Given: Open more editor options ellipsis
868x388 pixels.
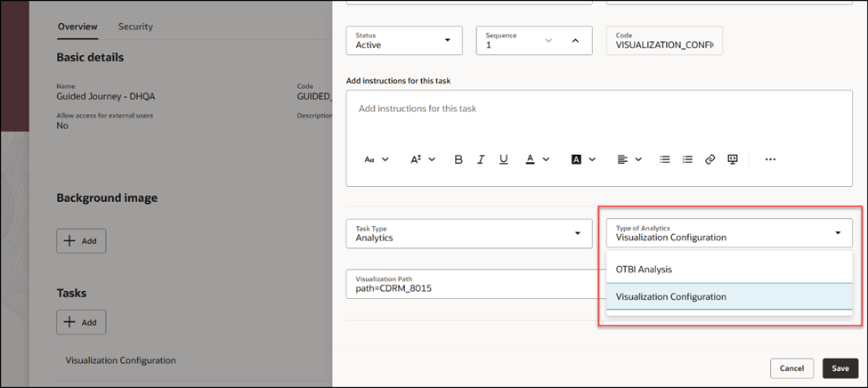Looking at the screenshot, I should point(770,159).
